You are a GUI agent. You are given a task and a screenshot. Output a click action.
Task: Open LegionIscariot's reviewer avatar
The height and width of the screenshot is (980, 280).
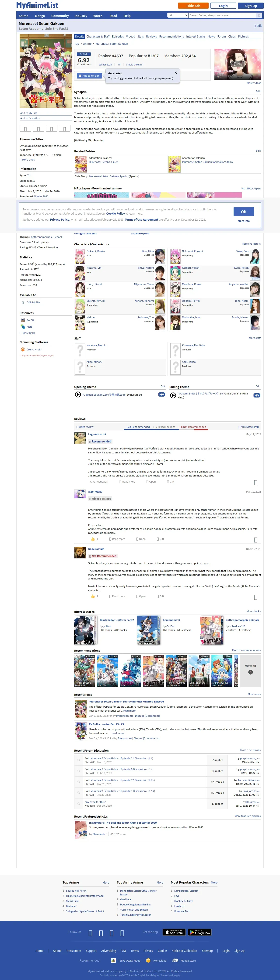pos(80,438)
